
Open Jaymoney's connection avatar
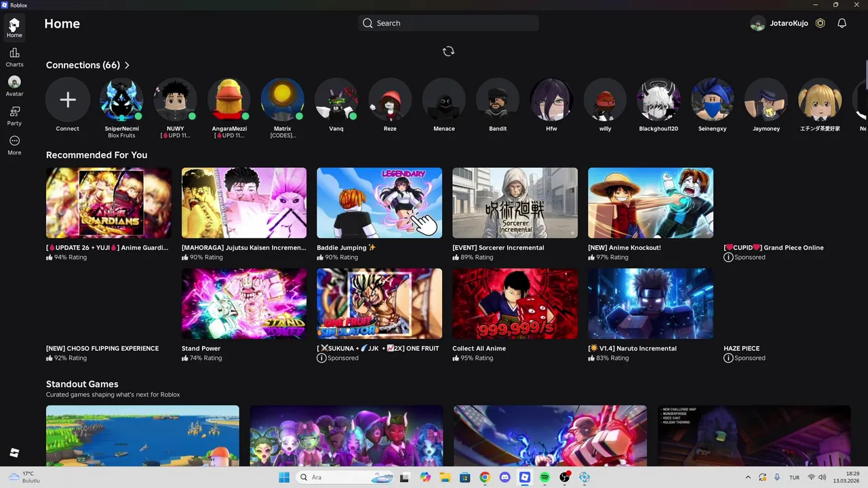click(766, 100)
